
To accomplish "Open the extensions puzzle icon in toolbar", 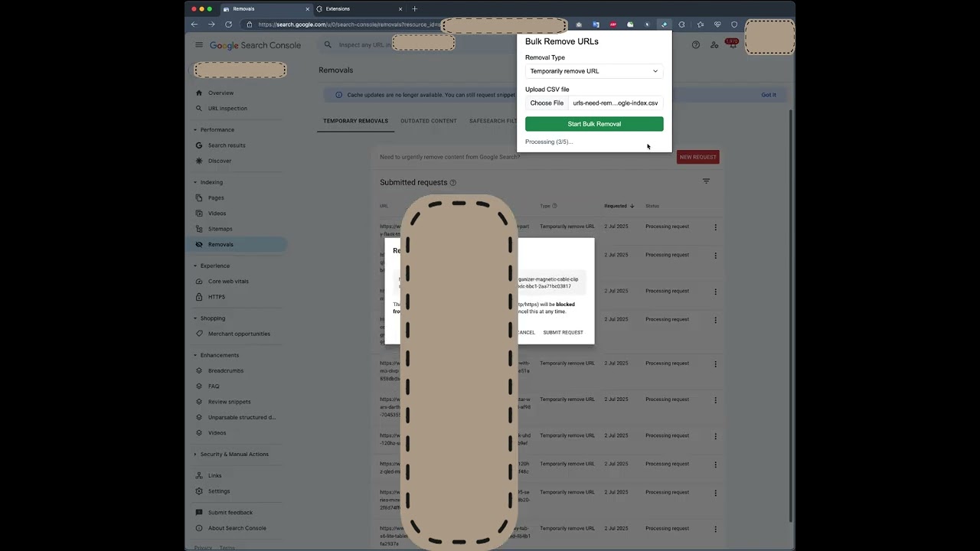I will tap(681, 24).
